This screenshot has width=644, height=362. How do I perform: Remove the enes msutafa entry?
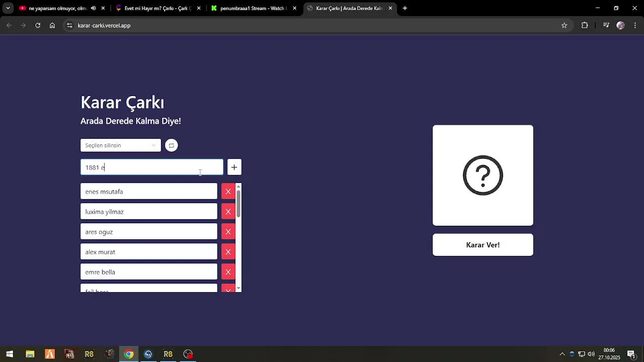[x=228, y=192]
